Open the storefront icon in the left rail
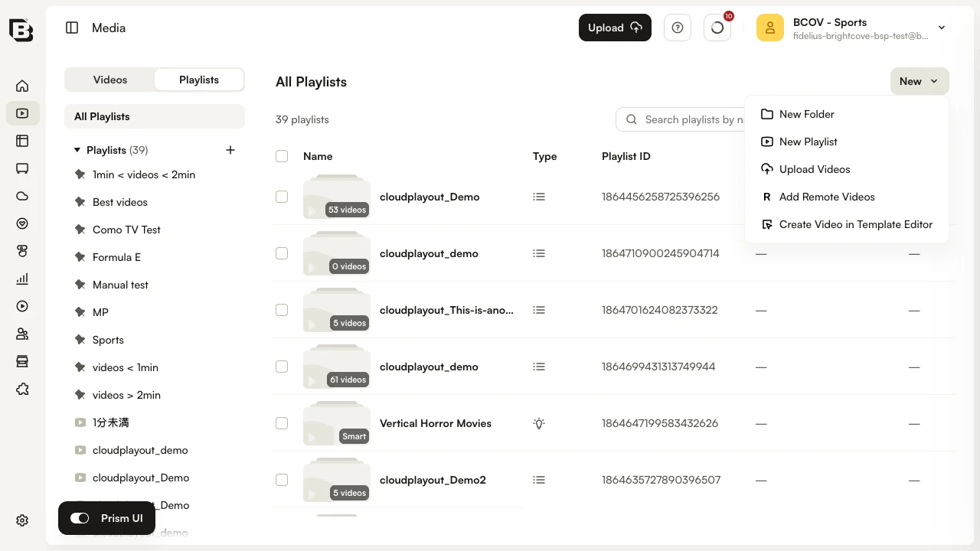 coord(22,361)
